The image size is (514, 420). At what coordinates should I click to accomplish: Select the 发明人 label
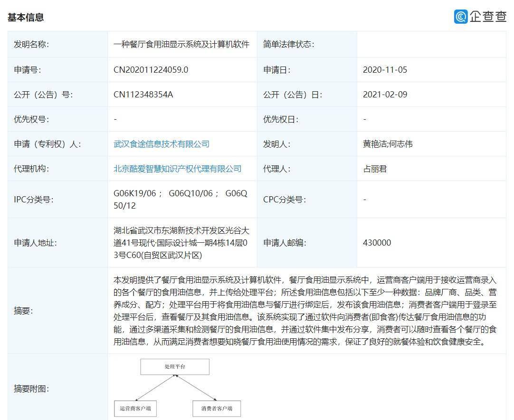[276, 144]
